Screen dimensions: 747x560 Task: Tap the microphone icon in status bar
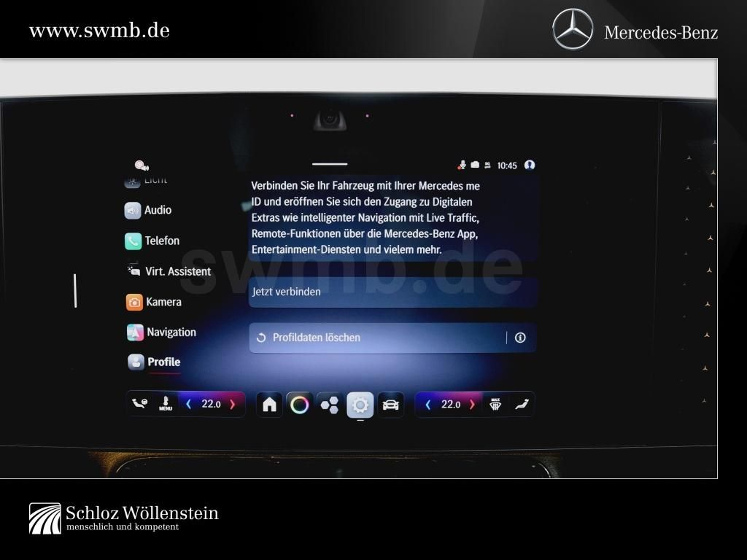(x=462, y=165)
